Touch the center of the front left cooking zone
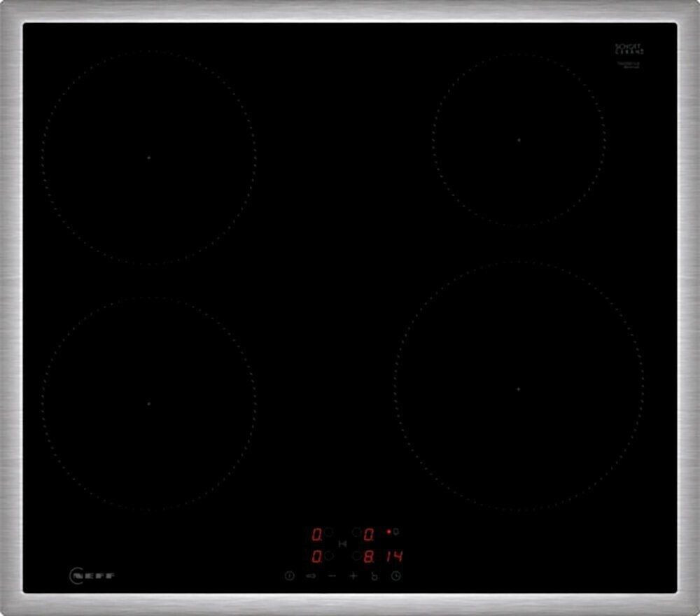This screenshot has height=616, width=700. [x=148, y=403]
